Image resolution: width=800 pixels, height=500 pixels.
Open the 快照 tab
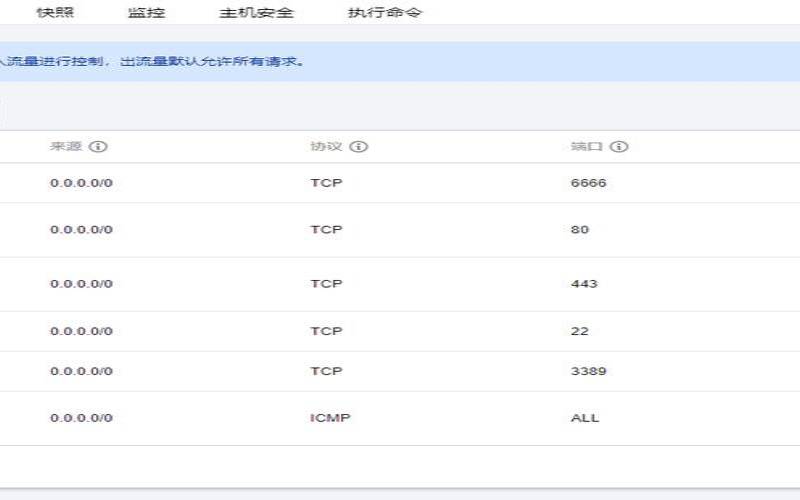point(56,12)
